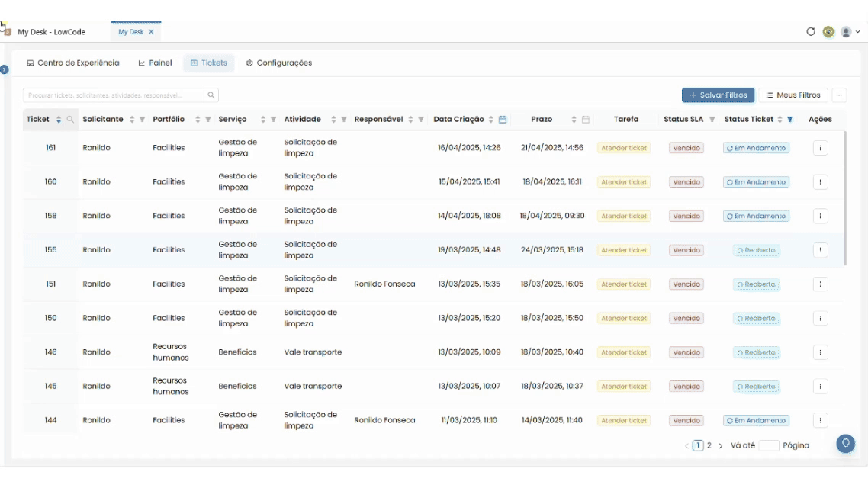This screenshot has height=488, width=868.
Task: Open the active Status Ticket filter
Action: coord(790,120)
